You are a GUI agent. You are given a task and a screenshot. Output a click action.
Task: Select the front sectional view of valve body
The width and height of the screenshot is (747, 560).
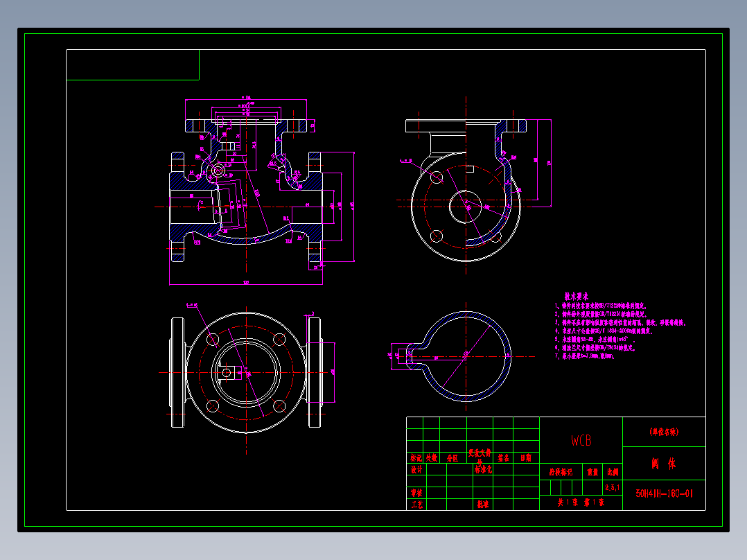(x=255, y=191)
